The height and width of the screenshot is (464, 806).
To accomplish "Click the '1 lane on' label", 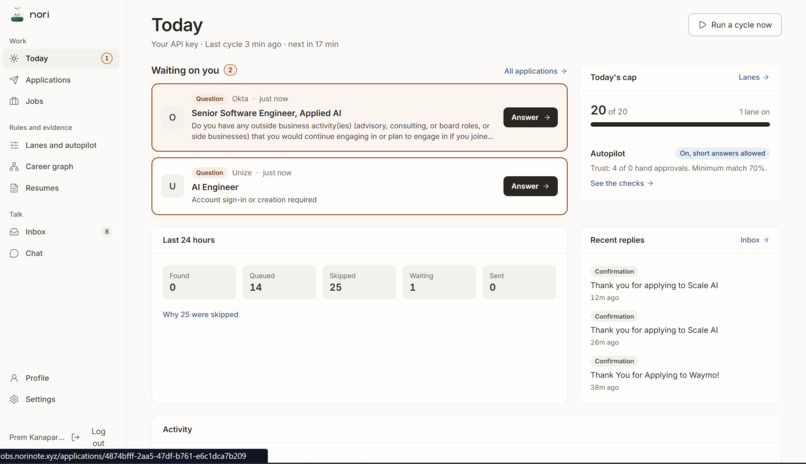I will [754, 112].
